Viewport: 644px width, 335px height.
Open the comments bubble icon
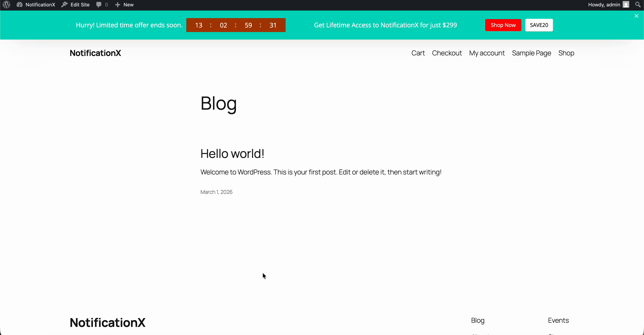(99, 5)
